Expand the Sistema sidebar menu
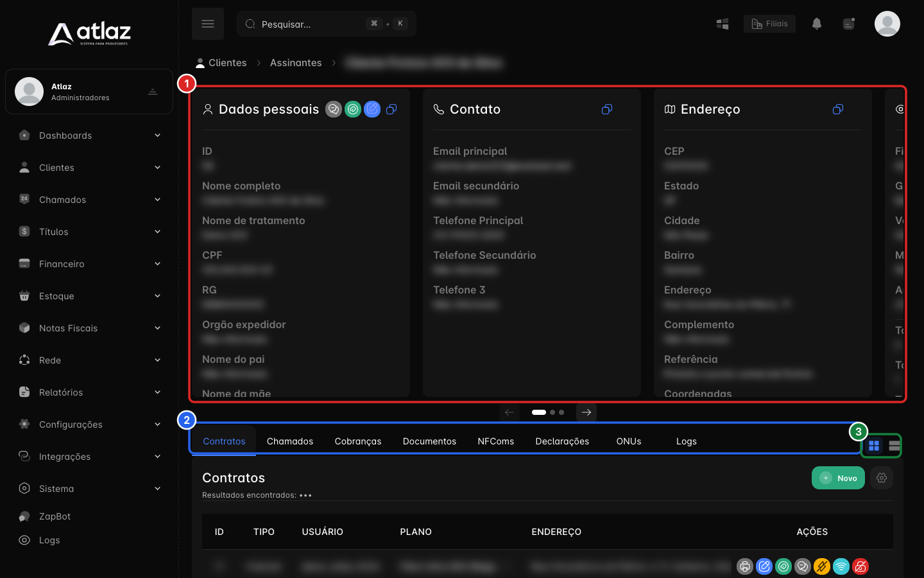Viewport: 924px width, 578px height. (x=90, y=489)
